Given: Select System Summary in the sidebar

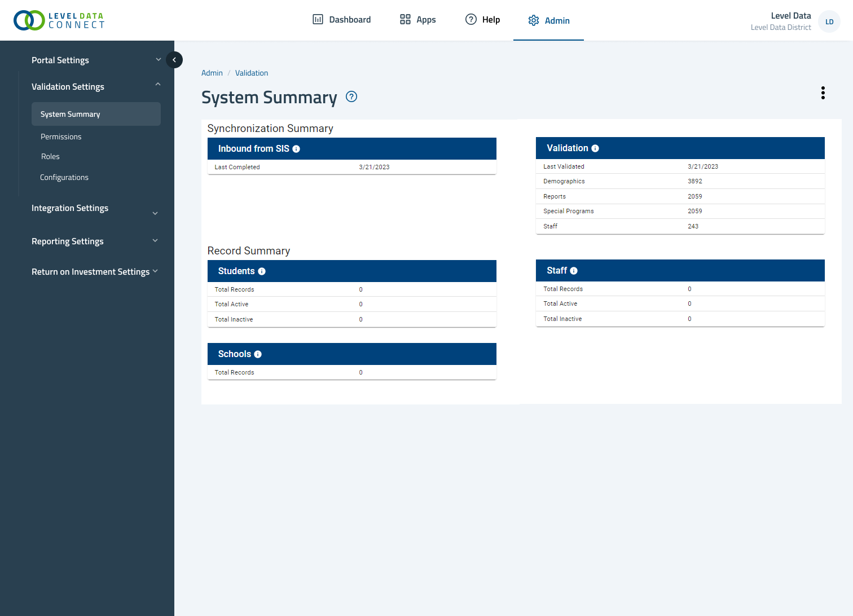Looking at the screenshot, I should (x=96, y=114).
